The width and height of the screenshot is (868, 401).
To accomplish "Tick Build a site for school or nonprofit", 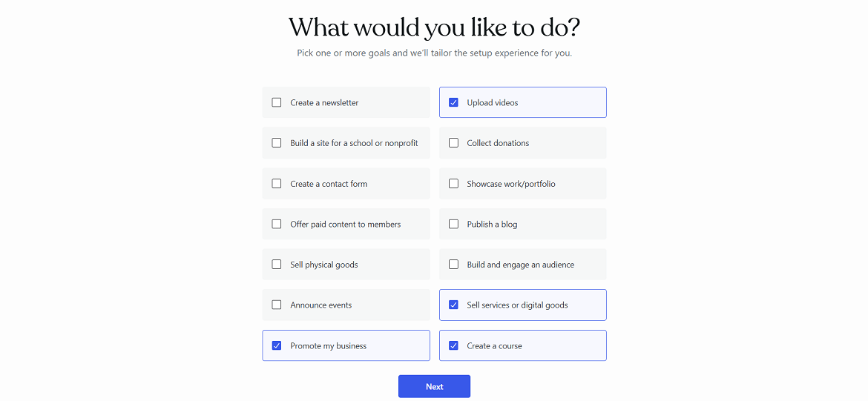I will 277,143.
